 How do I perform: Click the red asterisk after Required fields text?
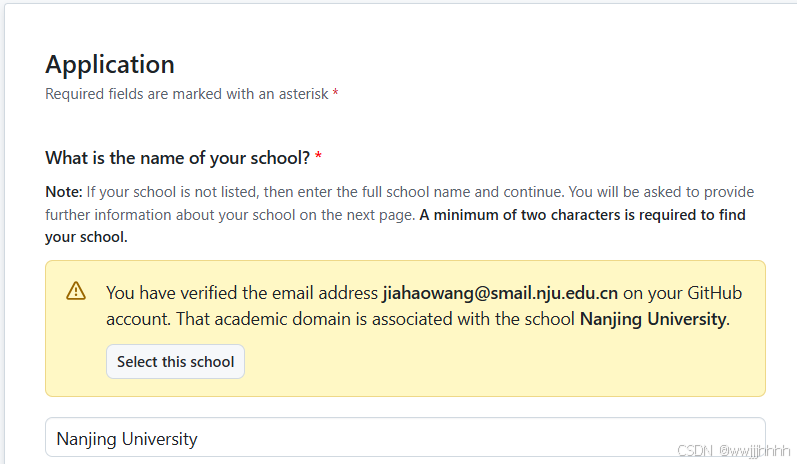[x=335, y=93]
